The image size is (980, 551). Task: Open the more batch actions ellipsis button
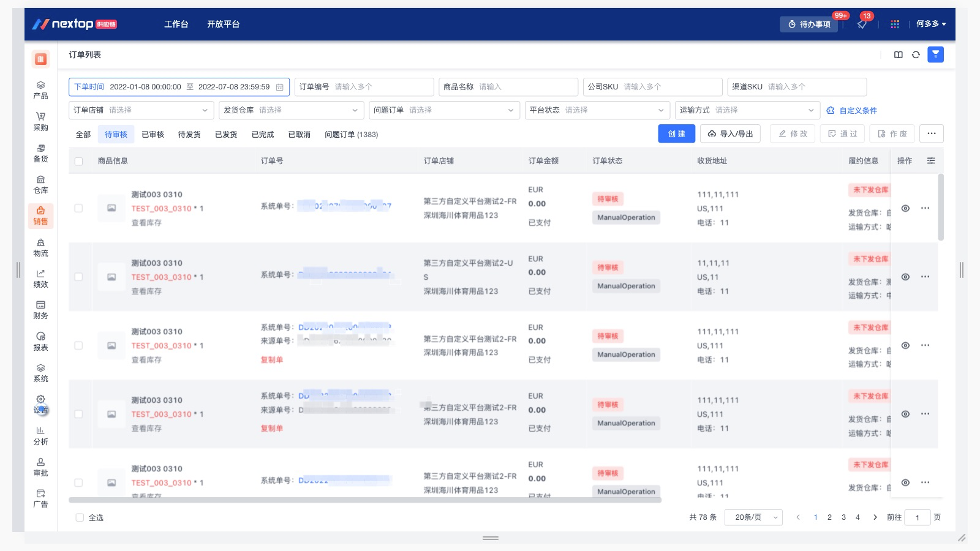pos(932,133)
